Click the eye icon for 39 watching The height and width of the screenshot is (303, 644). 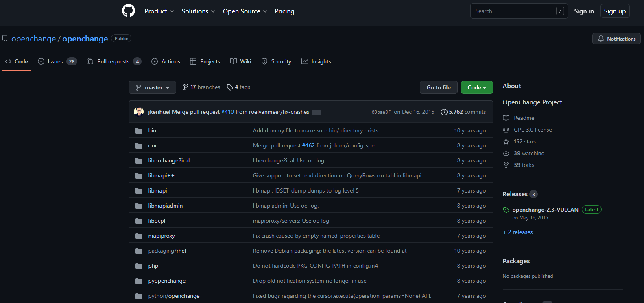(x=506, y=154)
